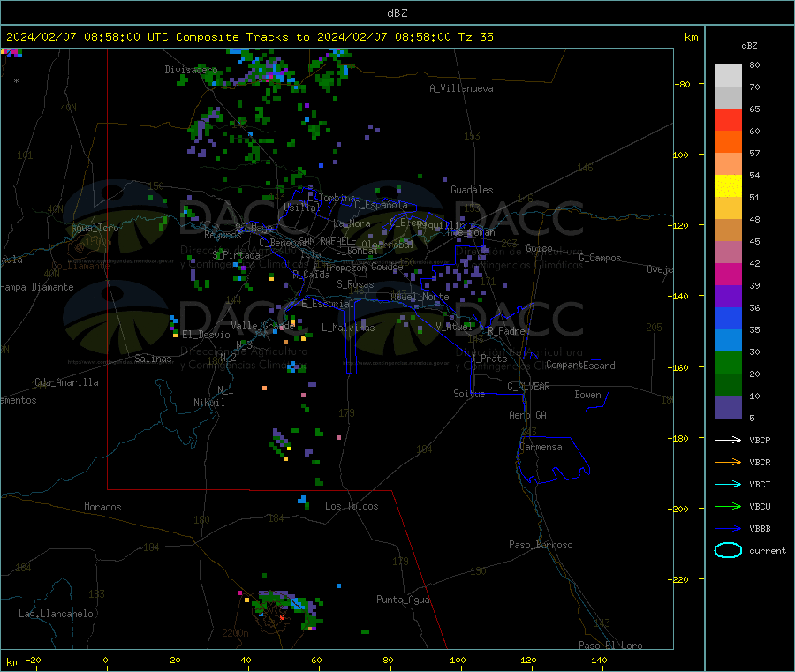
Task: Click the 'Composite Tracks to' header text
Action: [x=242, y=37]
